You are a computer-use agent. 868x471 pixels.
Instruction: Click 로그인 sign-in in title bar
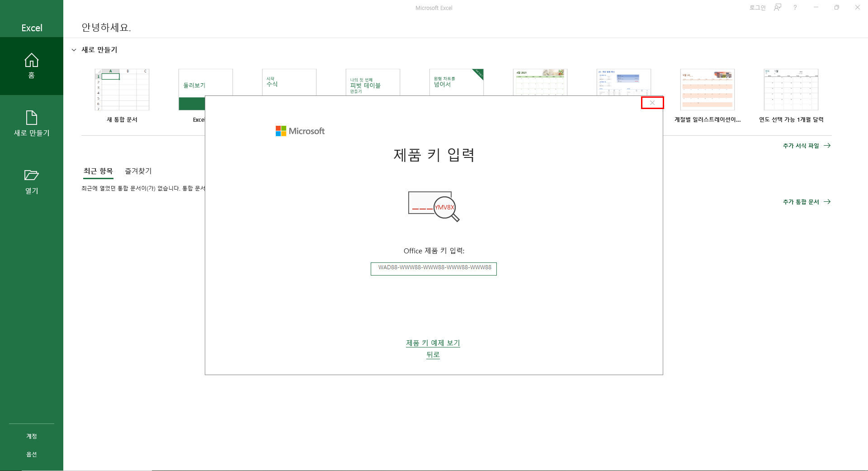coord(757,8)
